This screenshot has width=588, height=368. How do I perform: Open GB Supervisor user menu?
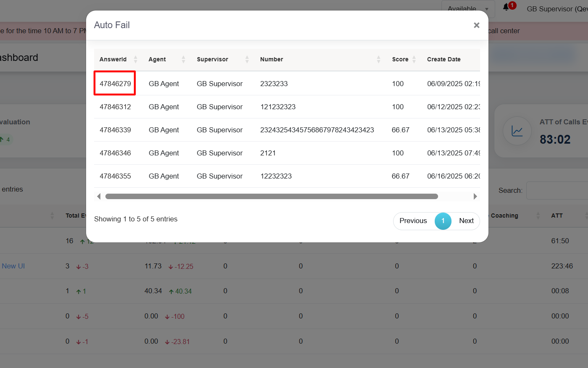point(556,9)
